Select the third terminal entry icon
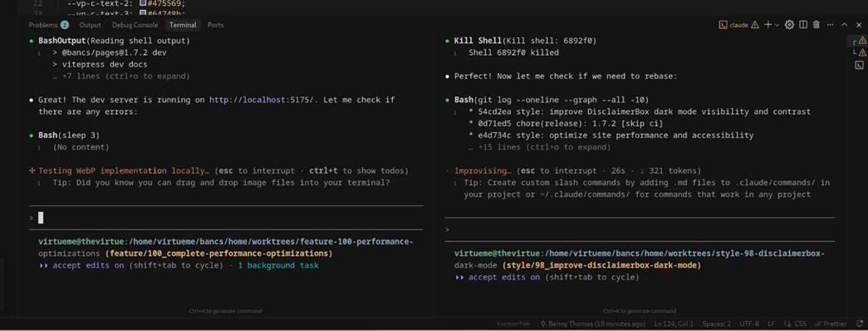This screenshot has width=868, height=331. click(859, 65)
